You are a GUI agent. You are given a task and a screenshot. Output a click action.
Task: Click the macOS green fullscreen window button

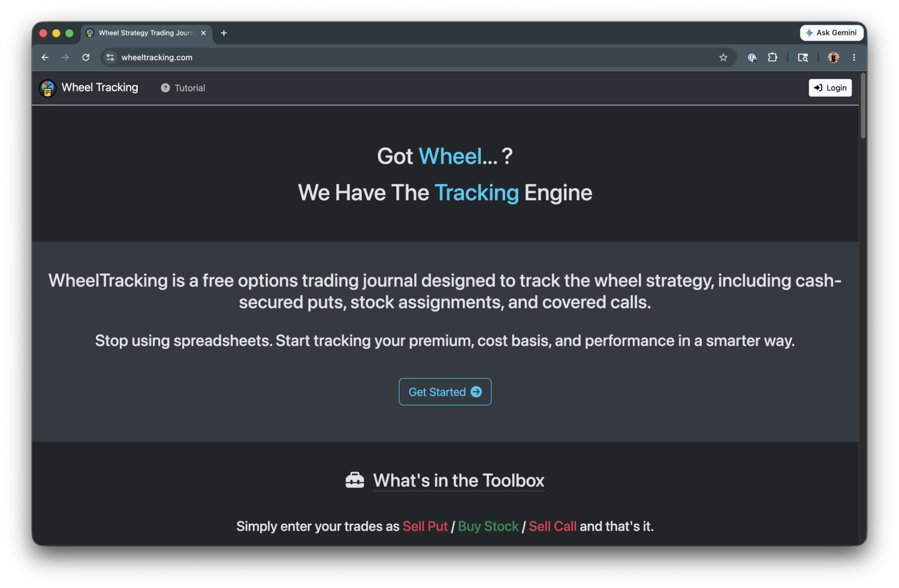tap(70, 33)
